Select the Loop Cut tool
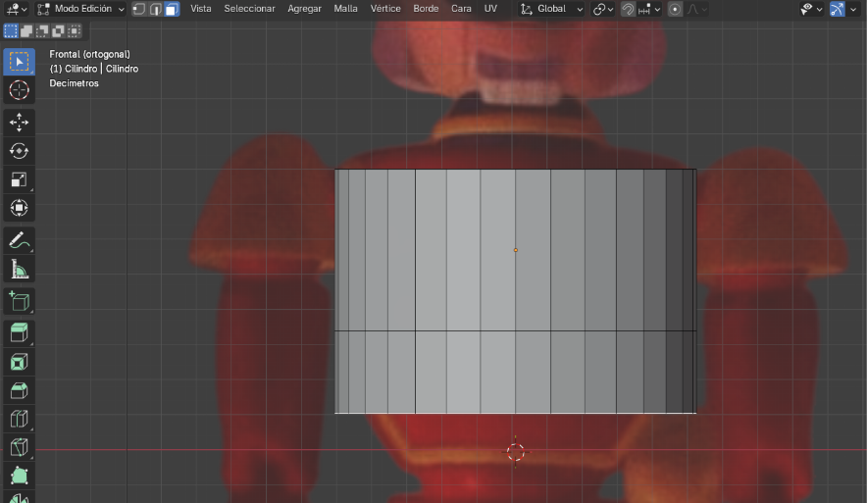The width and height of the screenshot is (868, 503). click(x=19, y=419)
